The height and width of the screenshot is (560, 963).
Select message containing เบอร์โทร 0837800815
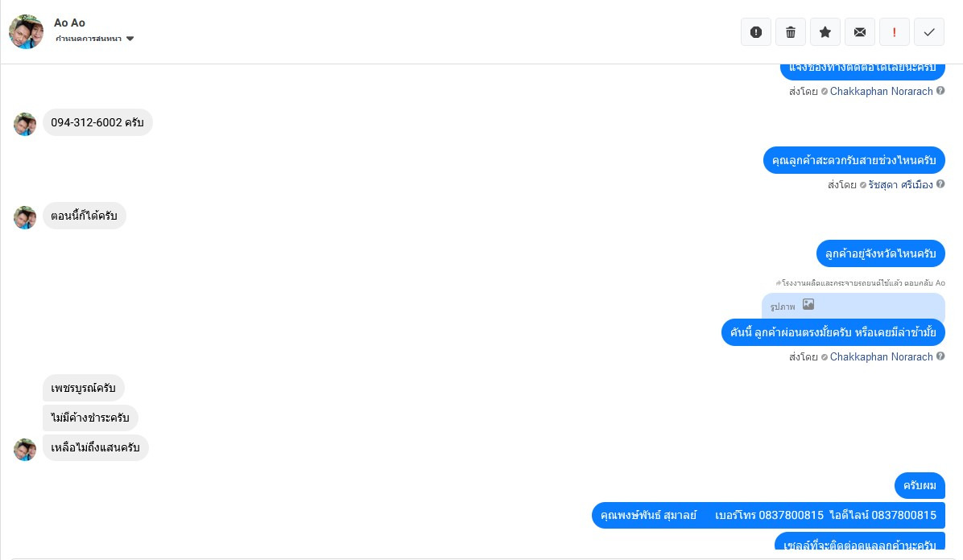coord(768,515)
